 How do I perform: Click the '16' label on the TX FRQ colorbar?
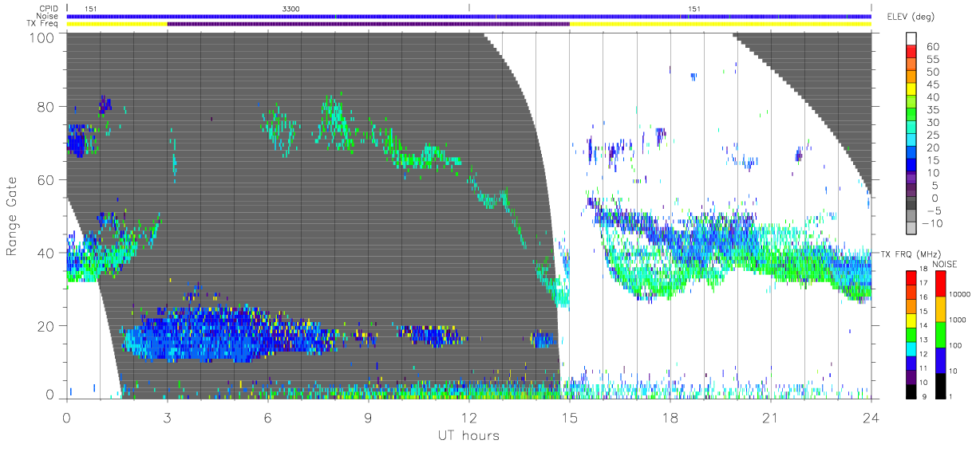(923, 297)
